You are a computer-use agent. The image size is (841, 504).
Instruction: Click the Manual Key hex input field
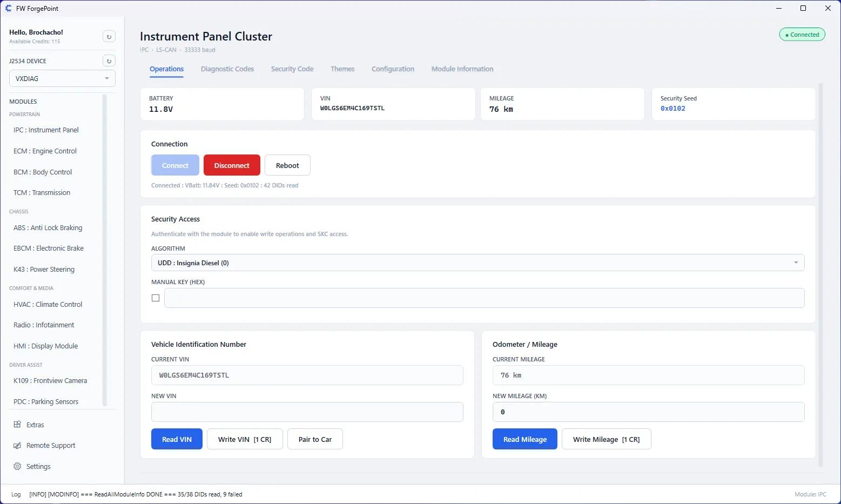[x=484, y=298]
